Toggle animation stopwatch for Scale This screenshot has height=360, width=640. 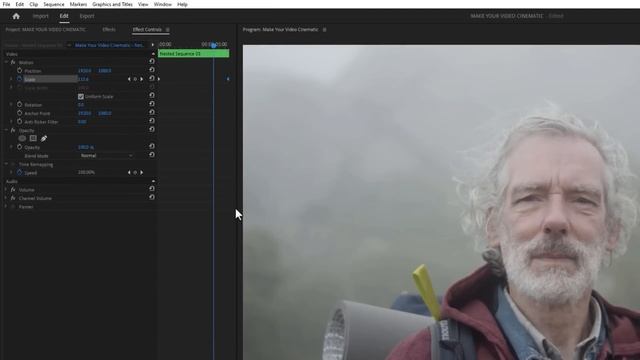coord(20,79)
